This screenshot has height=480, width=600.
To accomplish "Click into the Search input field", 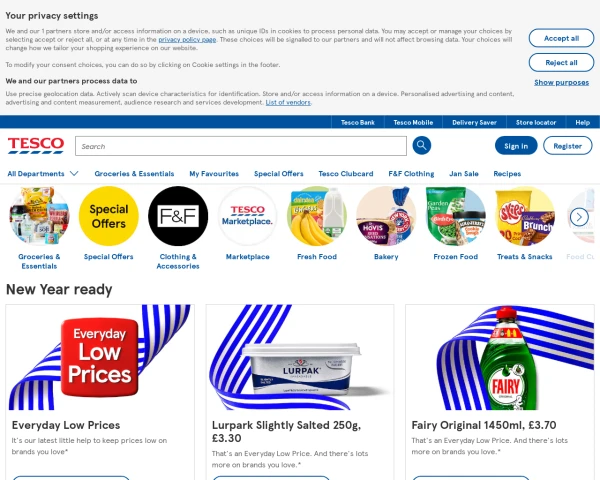I will pos(241,146).
